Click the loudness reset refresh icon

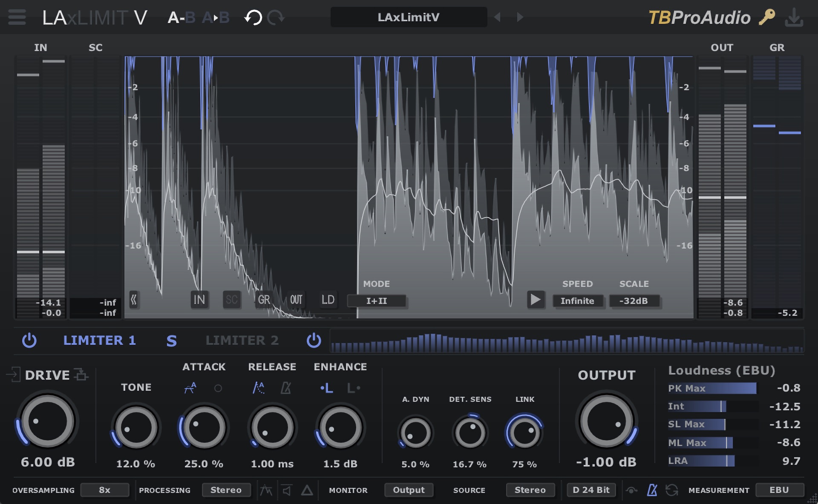click(672, 490)
